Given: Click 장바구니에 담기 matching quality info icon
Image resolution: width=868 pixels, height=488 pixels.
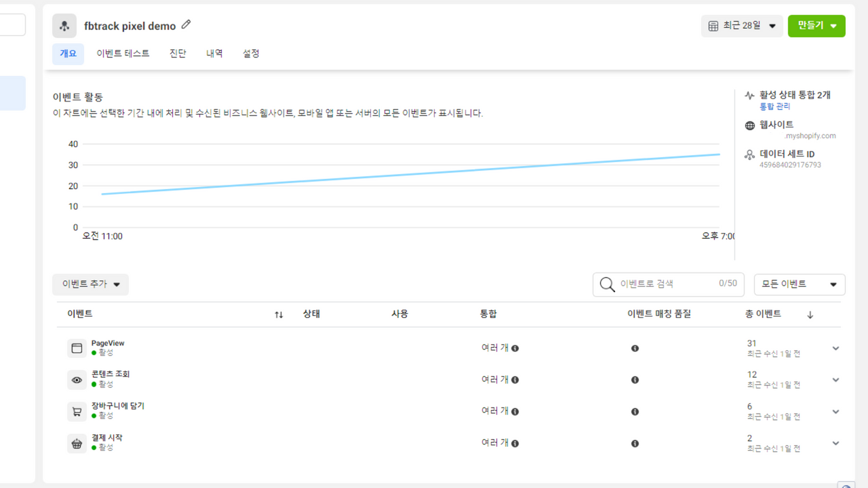Looking at the screenshot, I should 635,412.
